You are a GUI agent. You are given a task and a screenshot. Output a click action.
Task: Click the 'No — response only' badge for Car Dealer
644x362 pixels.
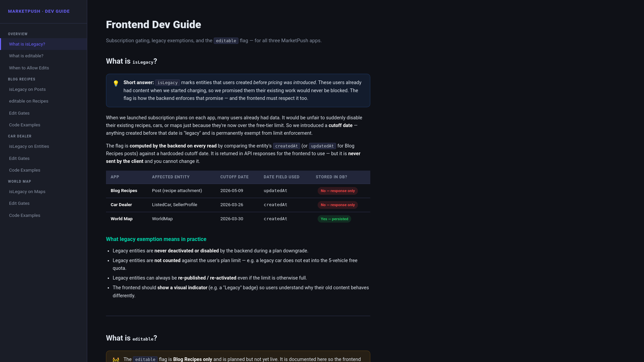point(337,205)
